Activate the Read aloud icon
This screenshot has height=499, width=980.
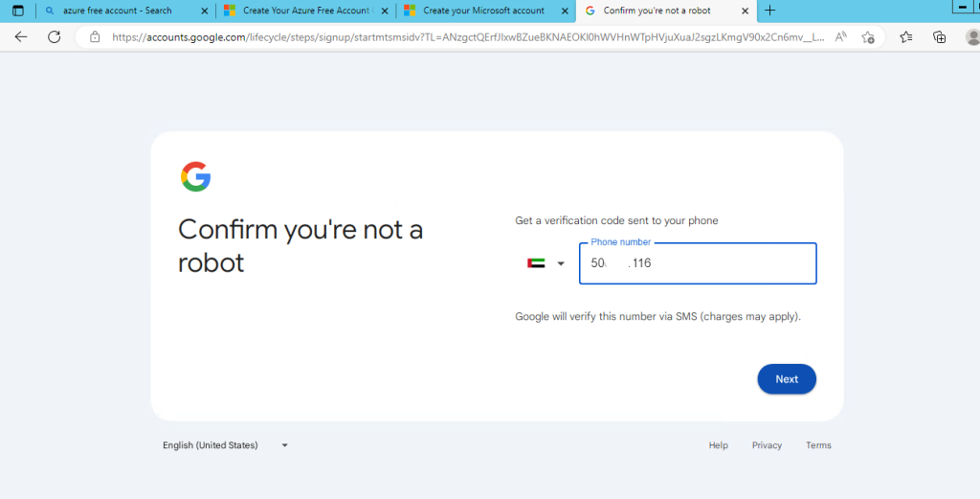tap(841, 37)
